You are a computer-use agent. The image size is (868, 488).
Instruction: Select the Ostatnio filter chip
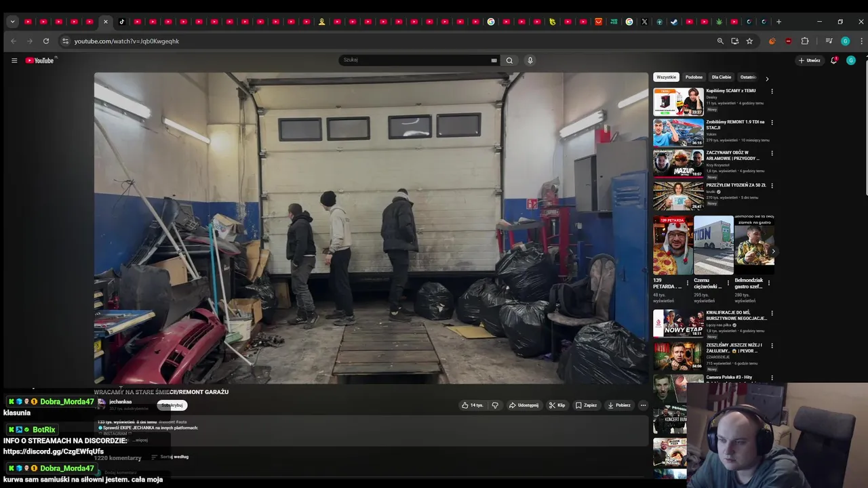pyautogui.click(x=747, y=77)
